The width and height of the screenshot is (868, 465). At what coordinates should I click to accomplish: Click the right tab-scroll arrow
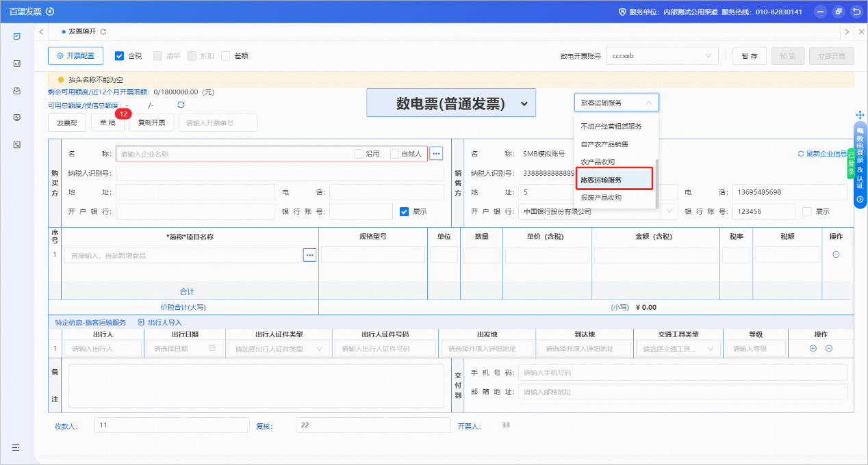[x=847, y=32]
